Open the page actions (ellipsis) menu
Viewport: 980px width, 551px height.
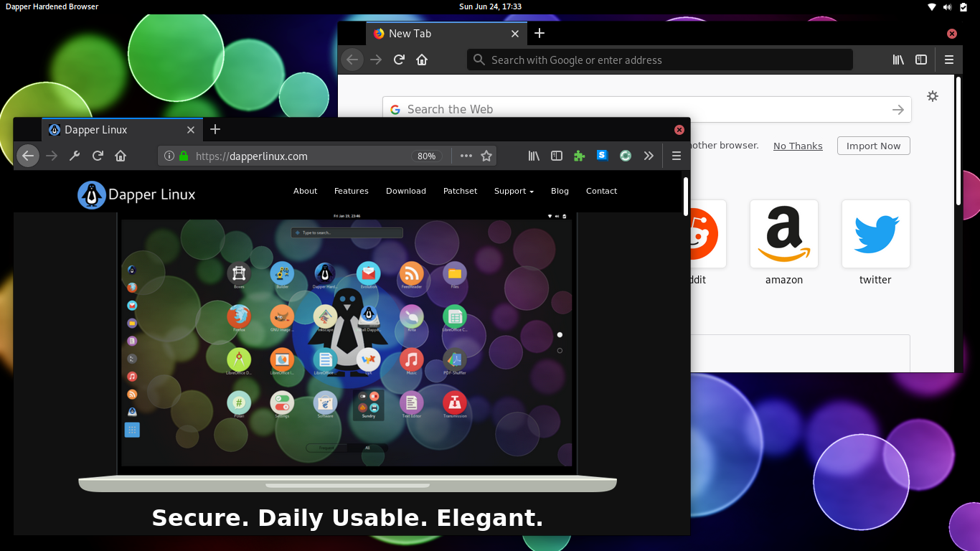466,156
